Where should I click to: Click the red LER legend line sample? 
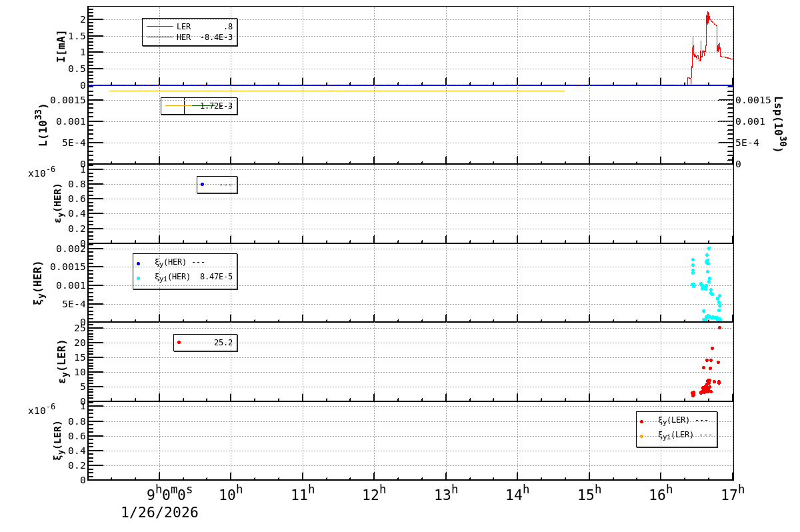pos(160,27)
